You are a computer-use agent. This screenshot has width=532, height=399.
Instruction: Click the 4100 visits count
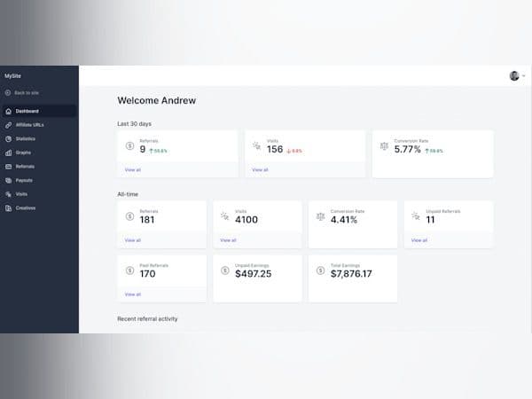click(246, 220)
